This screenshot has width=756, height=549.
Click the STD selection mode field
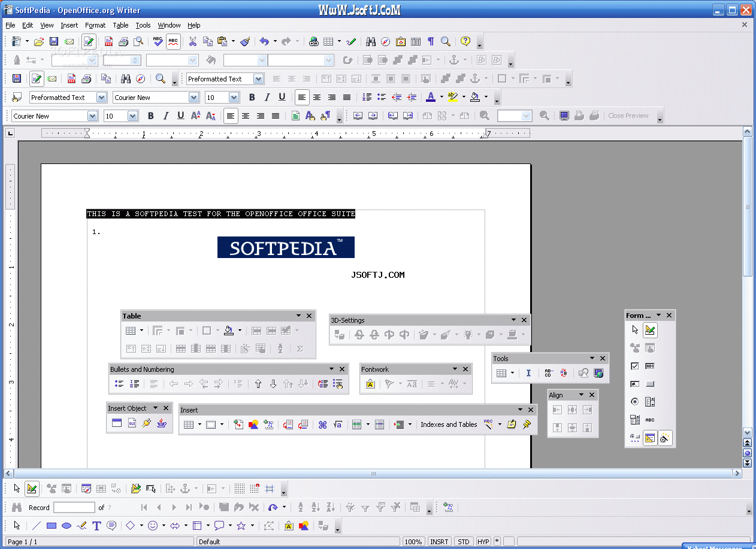pyautogui.click(x=464, y=542)
